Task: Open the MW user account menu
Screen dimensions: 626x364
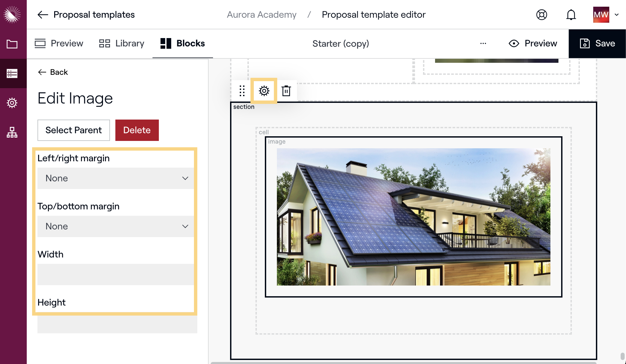Action: click(x=606, y=15)
